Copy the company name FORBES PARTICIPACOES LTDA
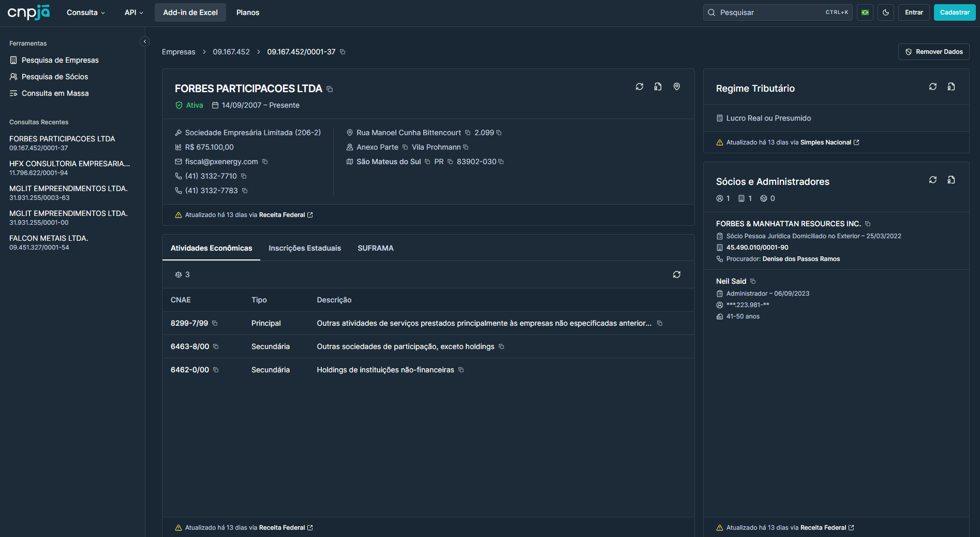The width and height of the screenshot is (980, 537). coord(330,89)
